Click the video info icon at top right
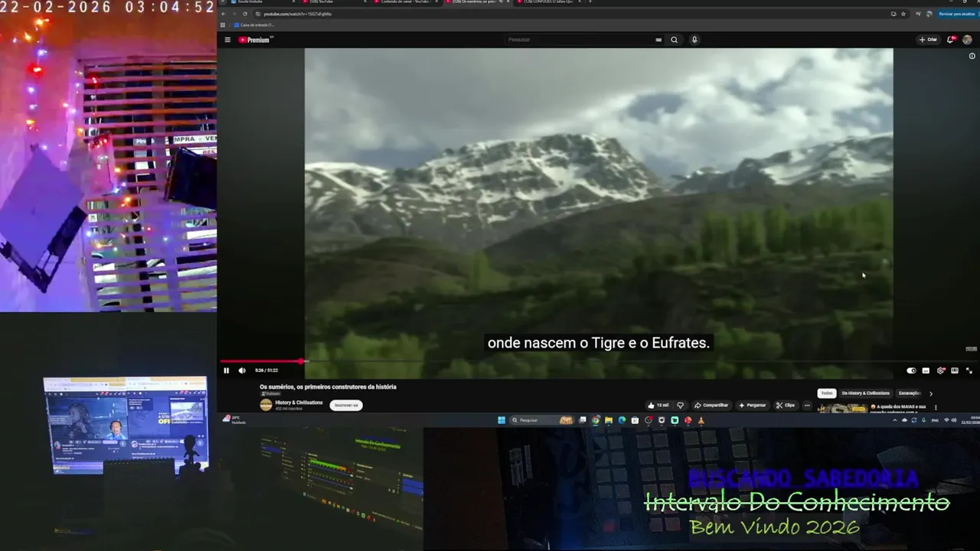The width and height of the screenshot is (980, 551). (x=972, y=56)
